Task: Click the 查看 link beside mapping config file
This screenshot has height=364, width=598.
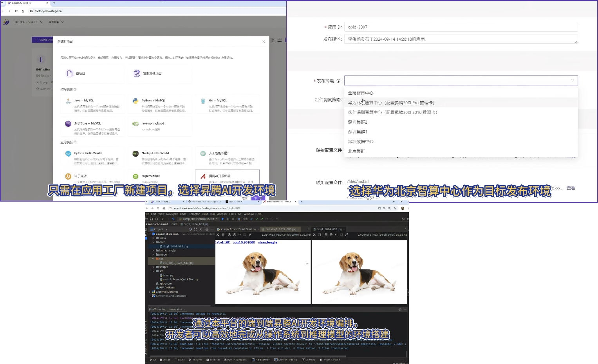Action: tap(571, 188)
